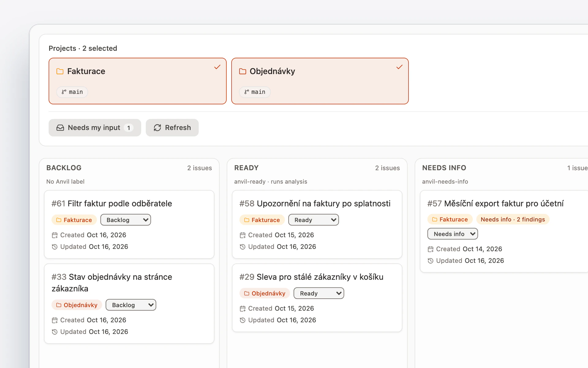Click the Projects · 2 selected label
The width and height of the screenshot is (588, 368).
(x=83, y=48)
